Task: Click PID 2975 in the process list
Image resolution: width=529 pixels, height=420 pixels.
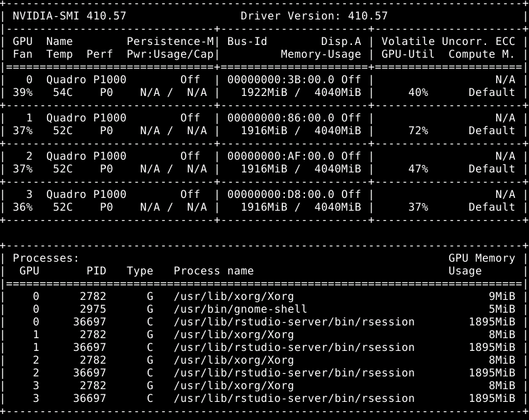Action: pos(93,309)
